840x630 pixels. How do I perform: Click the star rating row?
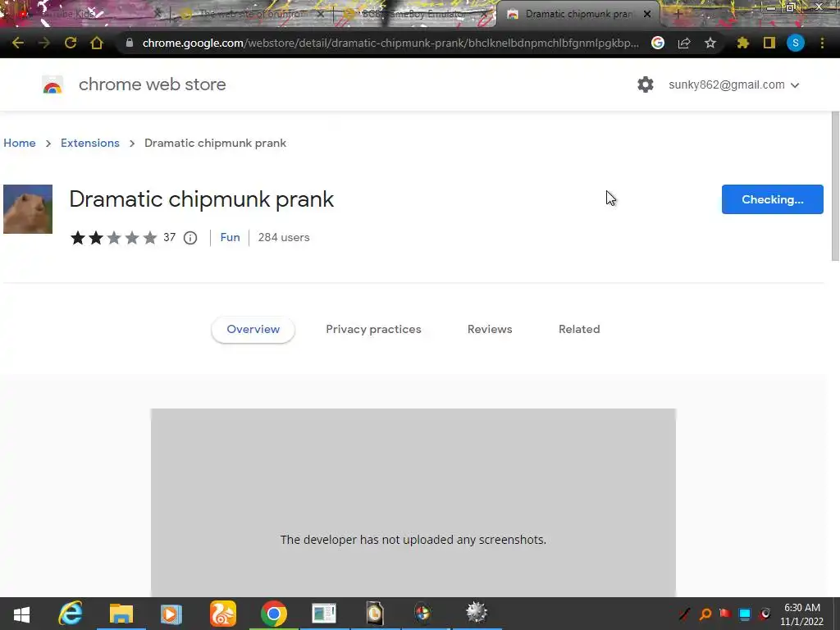(x=113, y=238)
